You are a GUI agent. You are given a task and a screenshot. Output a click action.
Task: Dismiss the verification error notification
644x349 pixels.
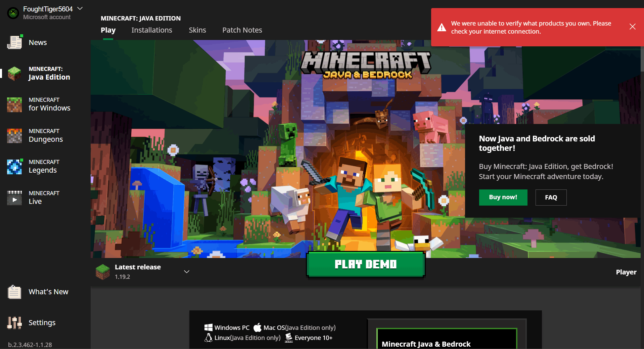[x=633, y=27]
